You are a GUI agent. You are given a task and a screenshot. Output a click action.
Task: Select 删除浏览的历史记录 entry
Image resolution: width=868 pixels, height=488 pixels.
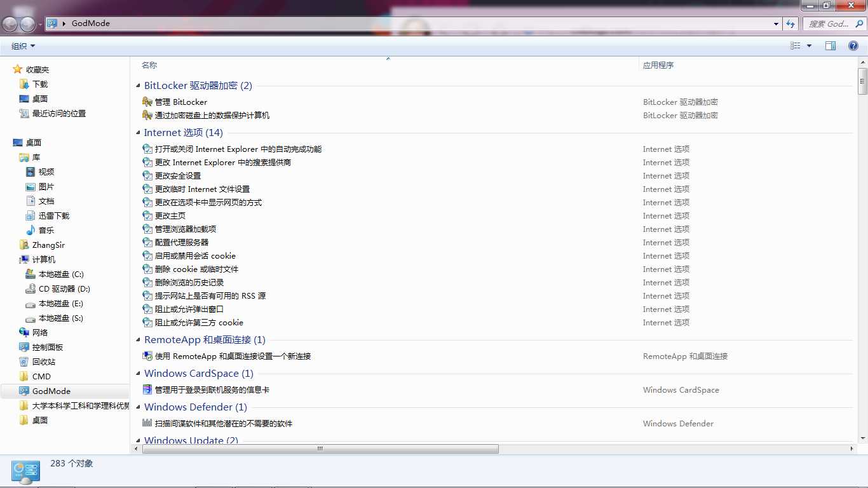(x=189, y=282)
